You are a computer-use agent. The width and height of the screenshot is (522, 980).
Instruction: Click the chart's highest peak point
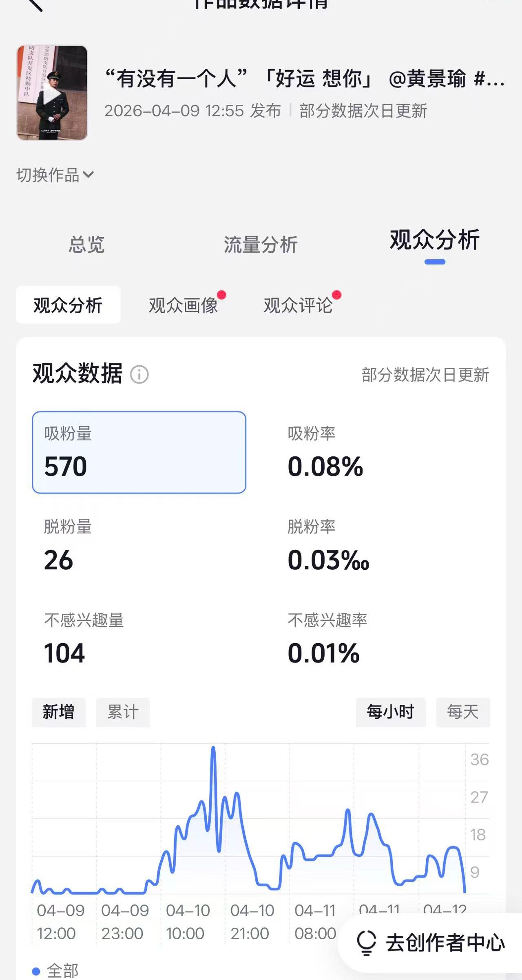[x=213, y=748]
